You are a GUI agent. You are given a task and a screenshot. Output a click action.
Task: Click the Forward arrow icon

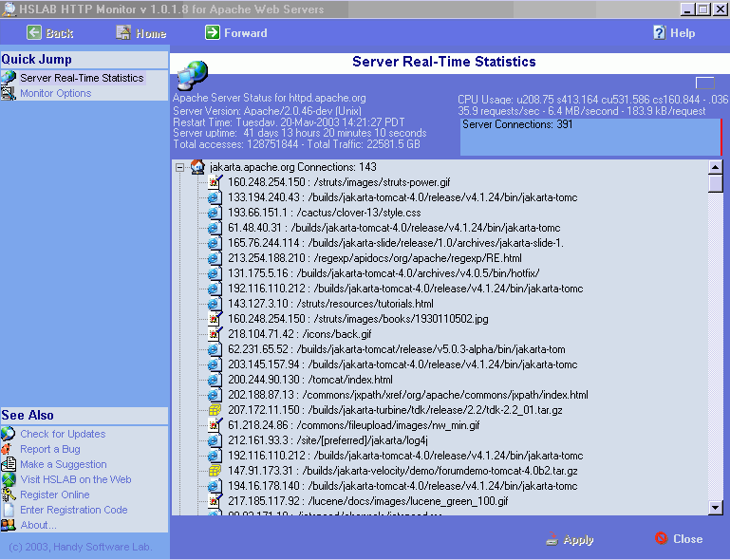[x=213, y=32]
